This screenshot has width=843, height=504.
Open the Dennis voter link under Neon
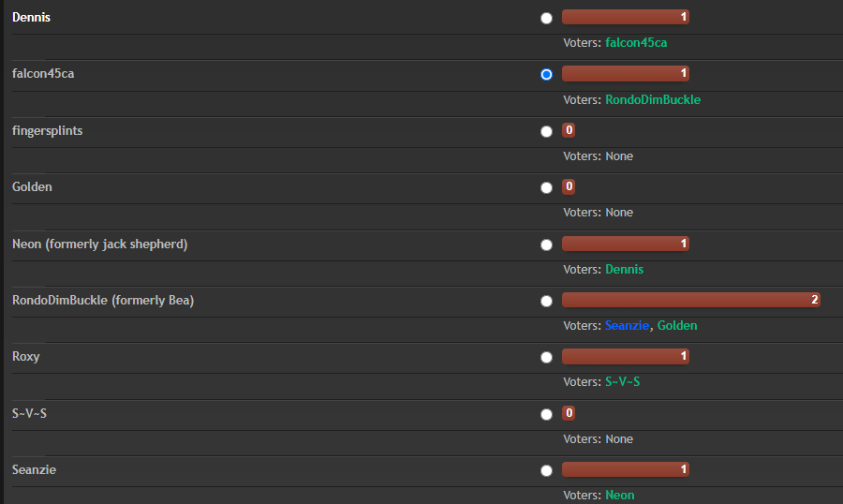[x=624, y=269]
